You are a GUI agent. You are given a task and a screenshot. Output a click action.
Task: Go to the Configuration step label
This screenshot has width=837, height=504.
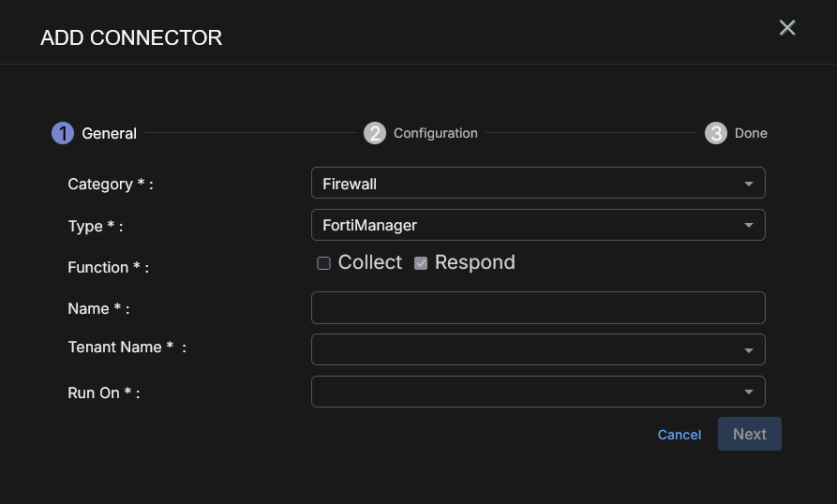click(x=436, y=133)
